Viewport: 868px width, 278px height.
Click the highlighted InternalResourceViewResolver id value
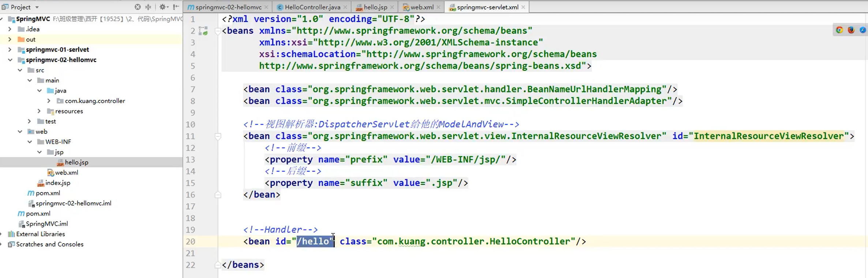point(769,136)
